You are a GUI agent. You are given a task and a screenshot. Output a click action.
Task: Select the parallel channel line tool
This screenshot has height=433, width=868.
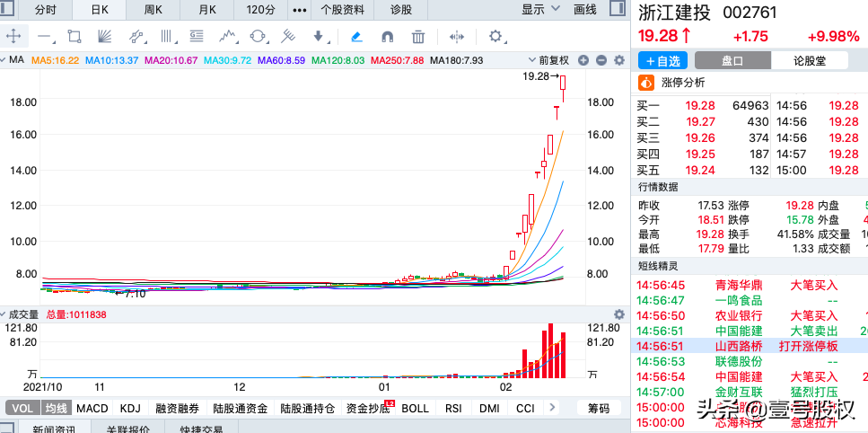(x=136, y=37)
